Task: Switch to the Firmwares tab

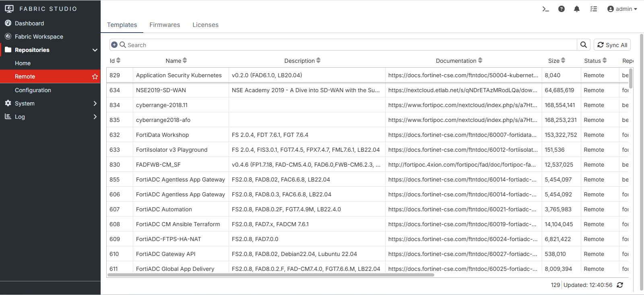Action: point(165,25)
